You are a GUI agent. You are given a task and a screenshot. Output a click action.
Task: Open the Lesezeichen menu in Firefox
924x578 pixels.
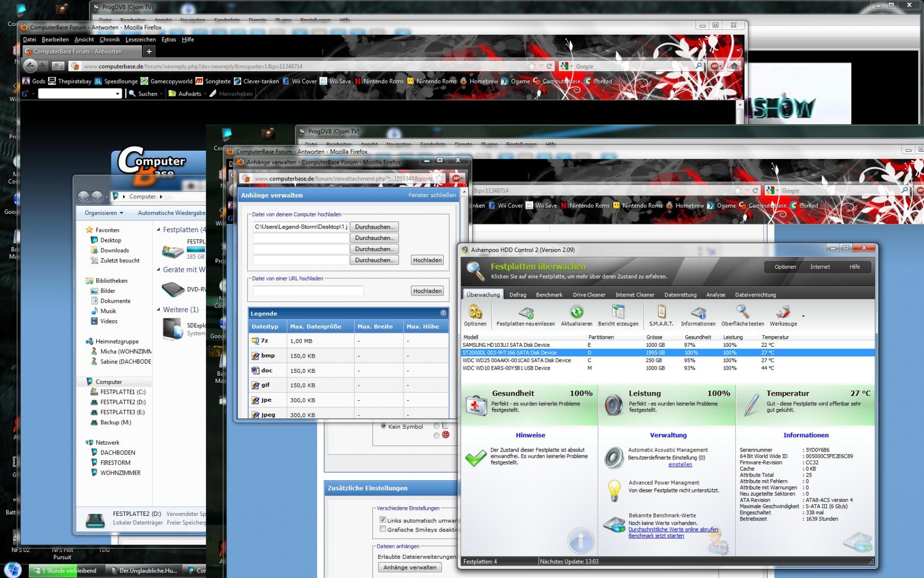(x=140, y=39)
